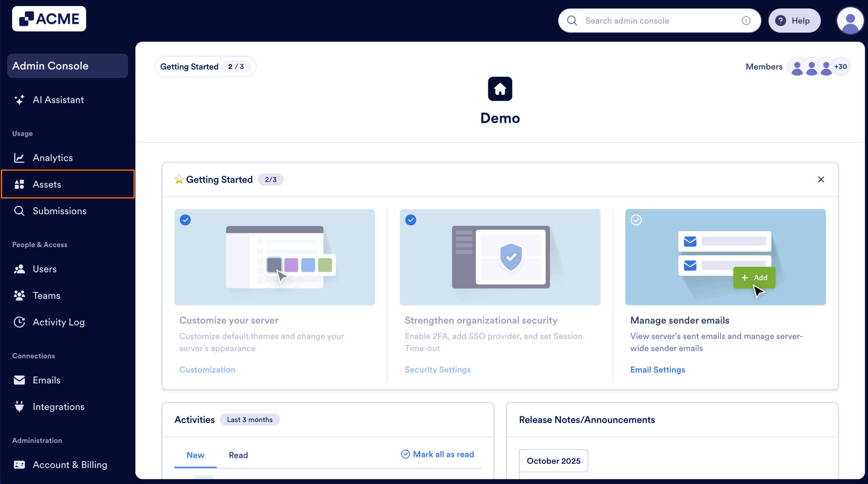Open the Integrations section
868x484 pixels.
tap(58, 407)
